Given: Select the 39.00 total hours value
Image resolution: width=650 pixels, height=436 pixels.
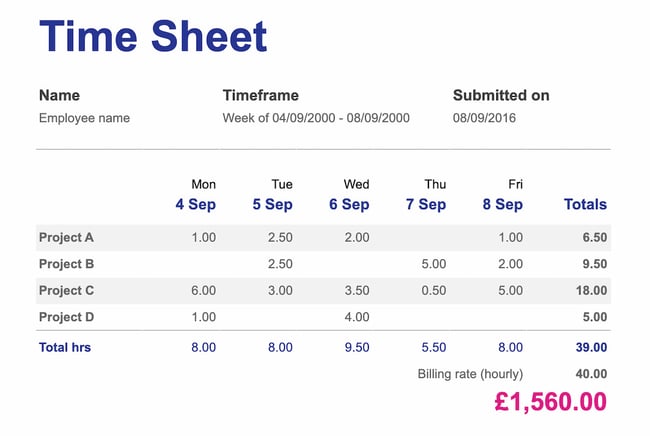Looking at the screenshot, I should point(592,347).
